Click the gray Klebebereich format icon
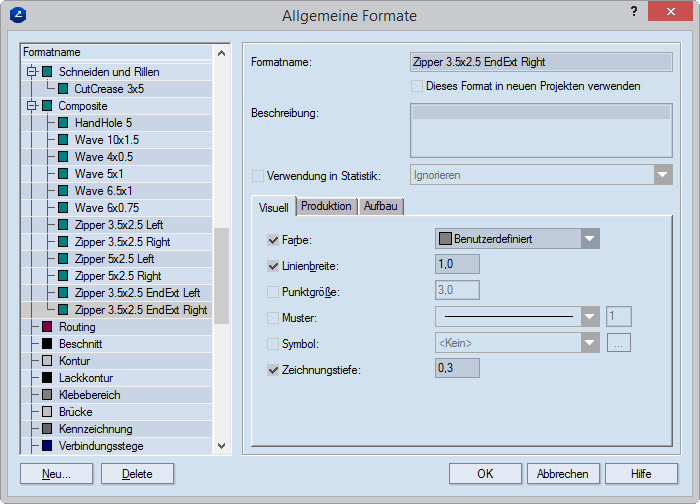The width and height of the screenshot is (700, 504). tap(47, 394)
